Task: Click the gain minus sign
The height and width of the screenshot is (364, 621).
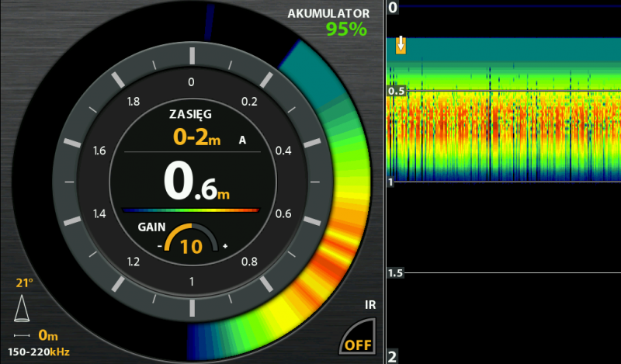Action: 160,246
